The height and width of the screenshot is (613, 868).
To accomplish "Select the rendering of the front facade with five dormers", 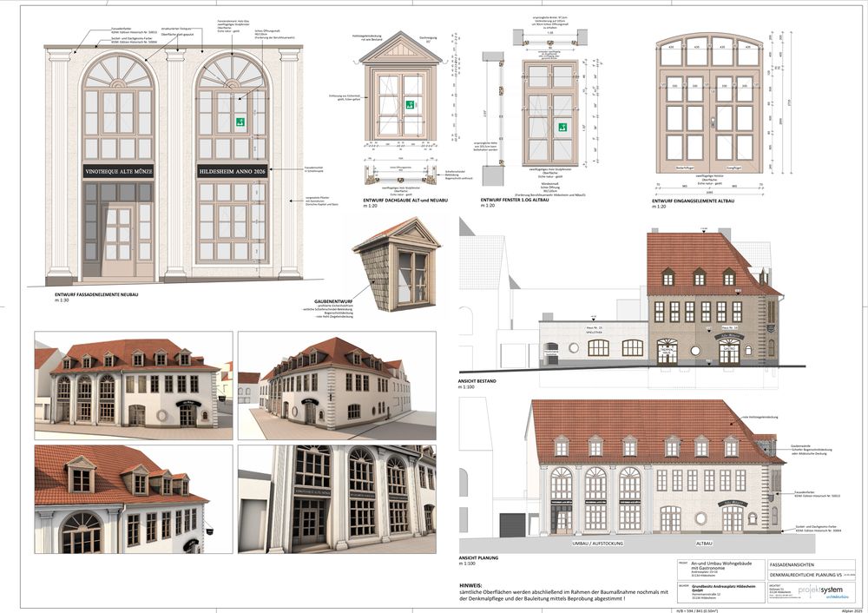I will click(134, 386).
